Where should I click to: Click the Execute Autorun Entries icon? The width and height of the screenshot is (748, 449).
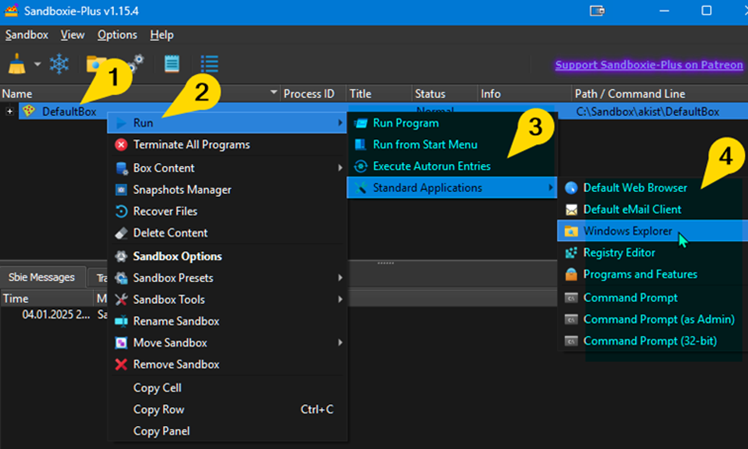pyautogui.click(x=361, y=166)
